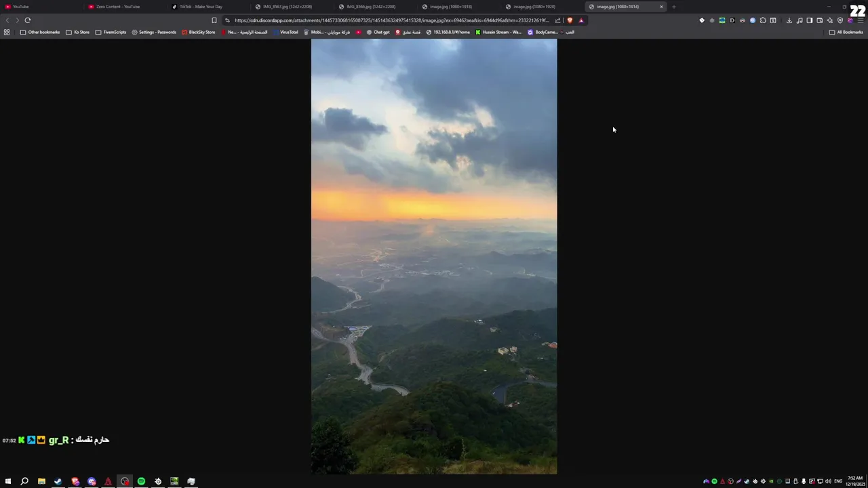Open Chat gpt bookmark
The image size is (868, 488).
(378, 32)
